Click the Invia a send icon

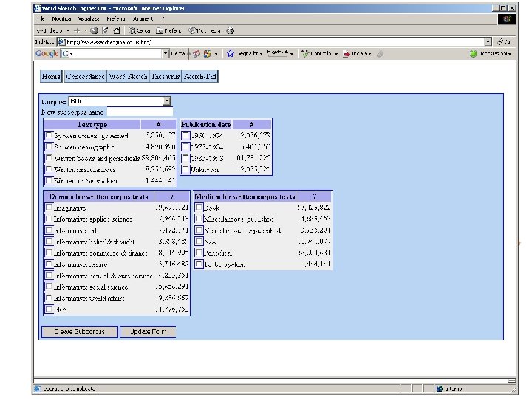pos(347,54)
